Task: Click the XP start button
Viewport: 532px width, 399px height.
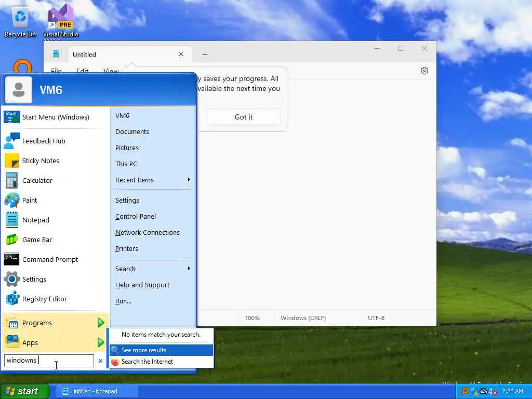Action: click(x=24, y=391)
